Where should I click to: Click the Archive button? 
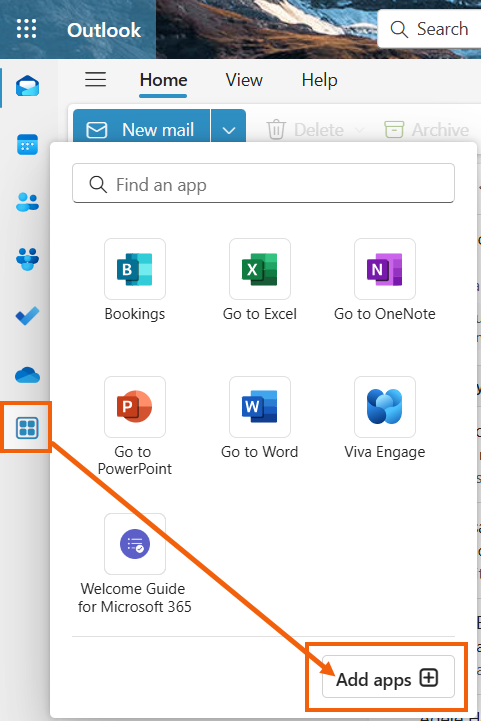click(x=427, y=130)
